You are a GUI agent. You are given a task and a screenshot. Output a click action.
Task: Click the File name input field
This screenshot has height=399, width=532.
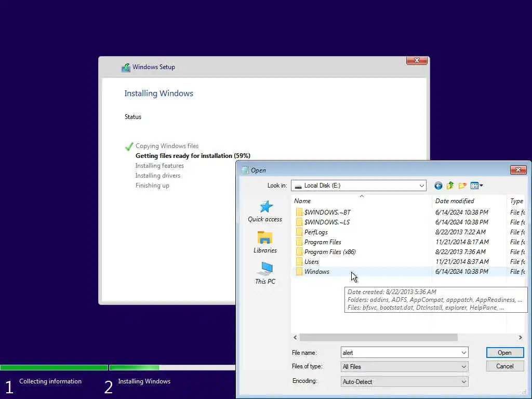pyautogui.click(x=401, y=353)
